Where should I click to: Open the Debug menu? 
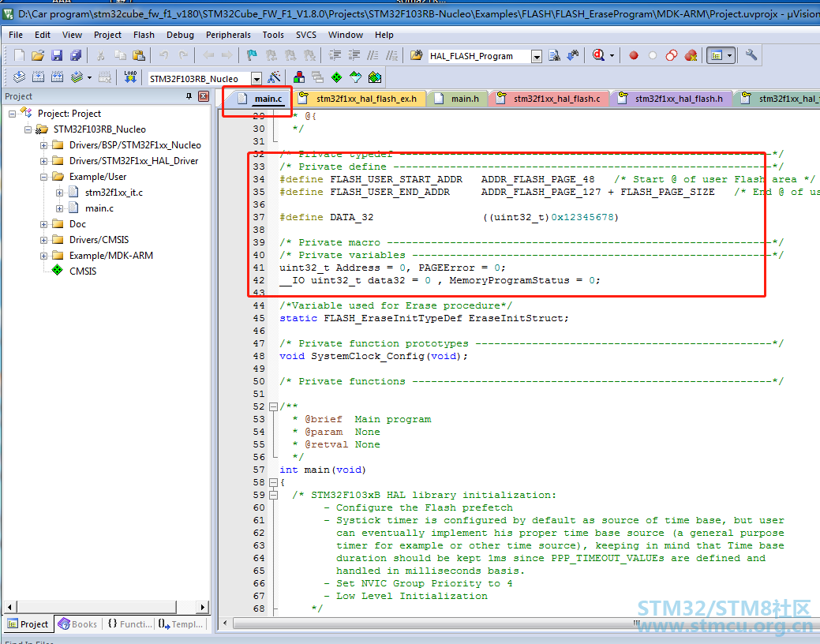180,35
